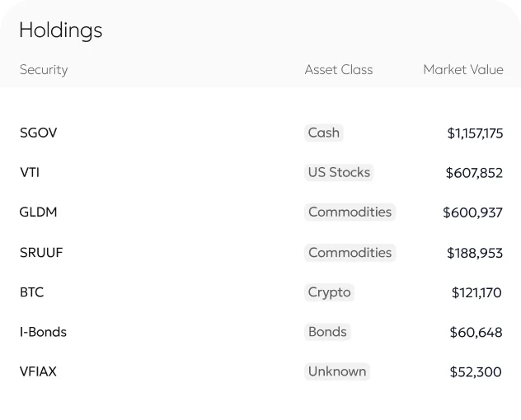This screenshot has width=521, height=420.
Task: Click the $1,157,175 market value
Action: click(x=475, y=133)
